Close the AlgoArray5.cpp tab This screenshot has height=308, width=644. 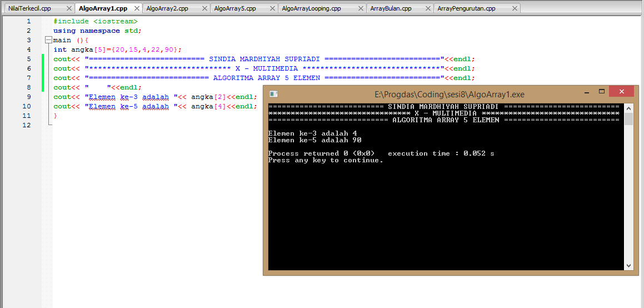272,9
